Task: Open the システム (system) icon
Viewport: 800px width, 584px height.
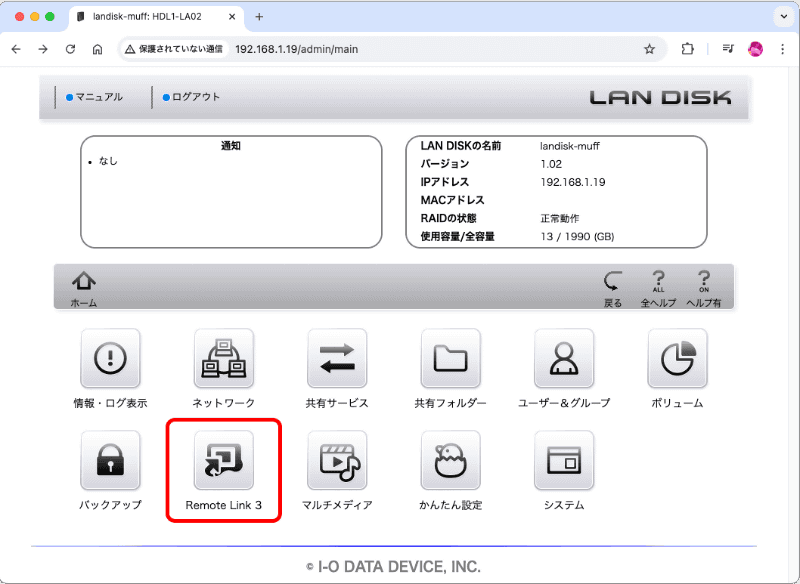Action: (x=564, y=461)
